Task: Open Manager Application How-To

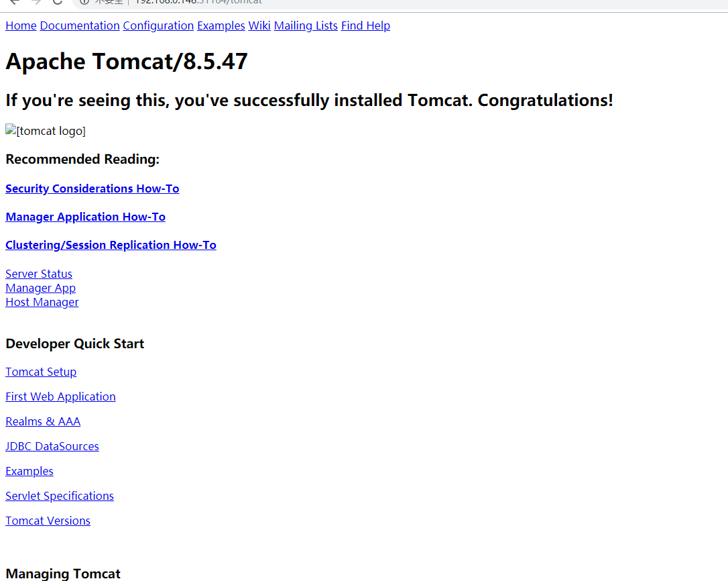Action: [x=85, y=217]
